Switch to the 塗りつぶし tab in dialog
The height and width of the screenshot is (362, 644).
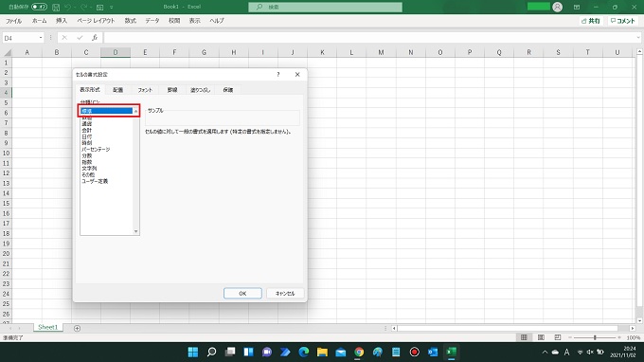(x=201, y=90)
